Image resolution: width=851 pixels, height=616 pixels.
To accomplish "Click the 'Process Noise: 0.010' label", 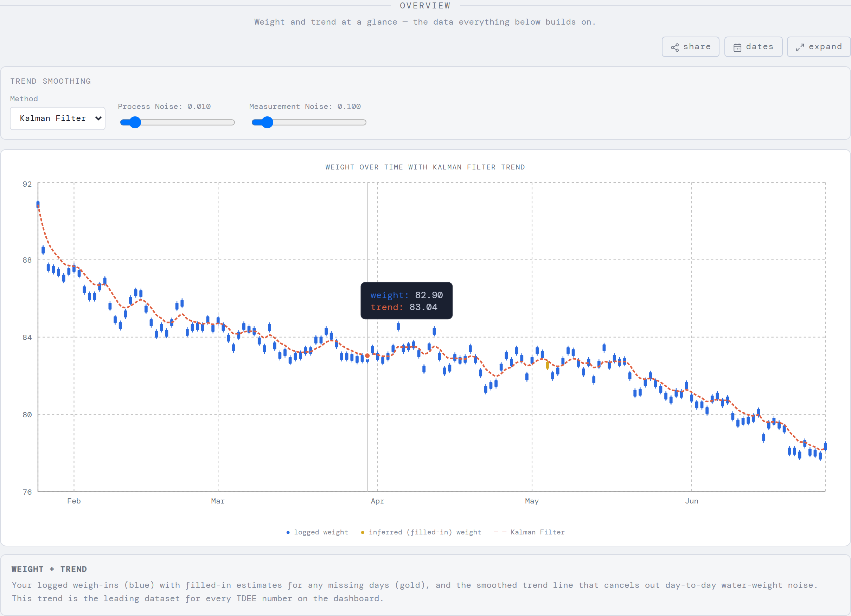I will coord(164,107).
